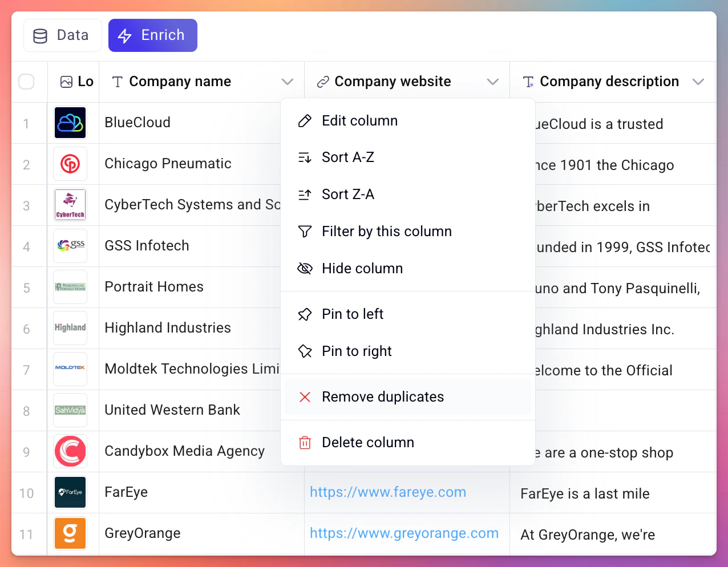
Task: Click the crossed-eye icon next to Hide column
Action: tap(305, 269)
